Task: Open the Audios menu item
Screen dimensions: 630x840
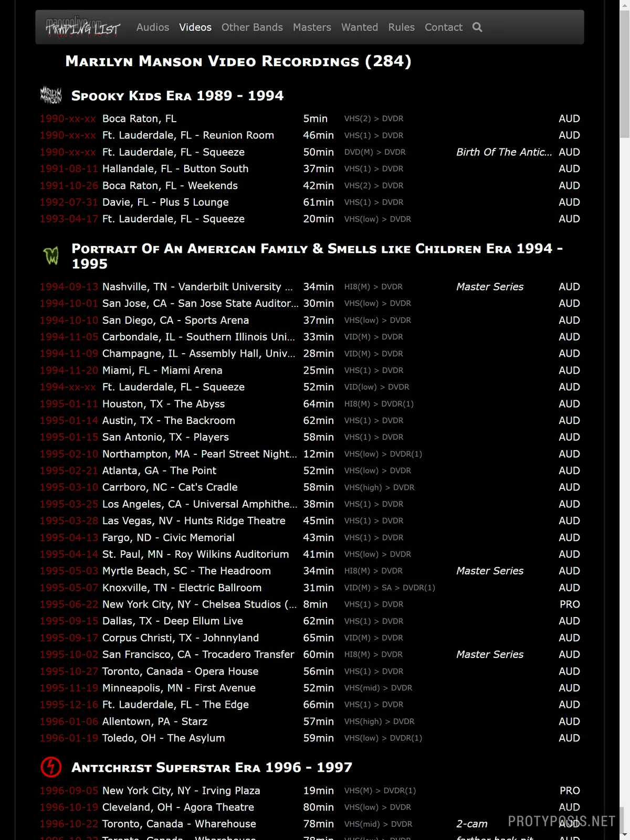Action: point(153,27)
